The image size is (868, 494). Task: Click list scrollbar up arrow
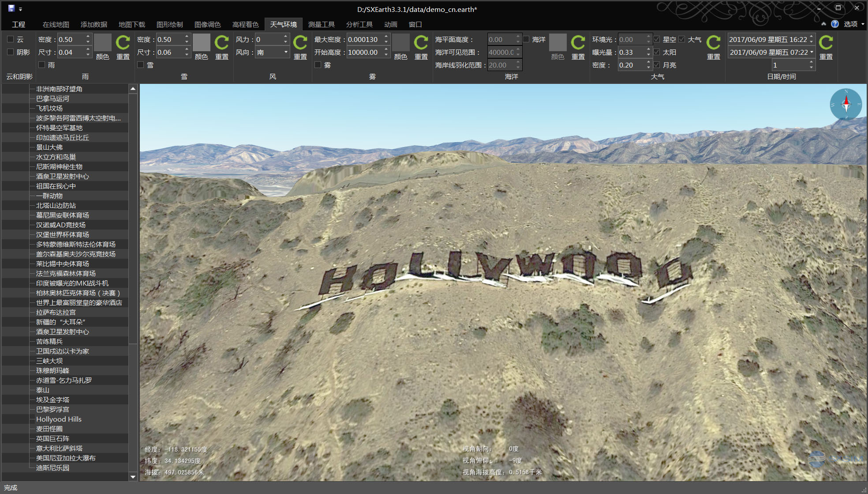click(133, 89)
